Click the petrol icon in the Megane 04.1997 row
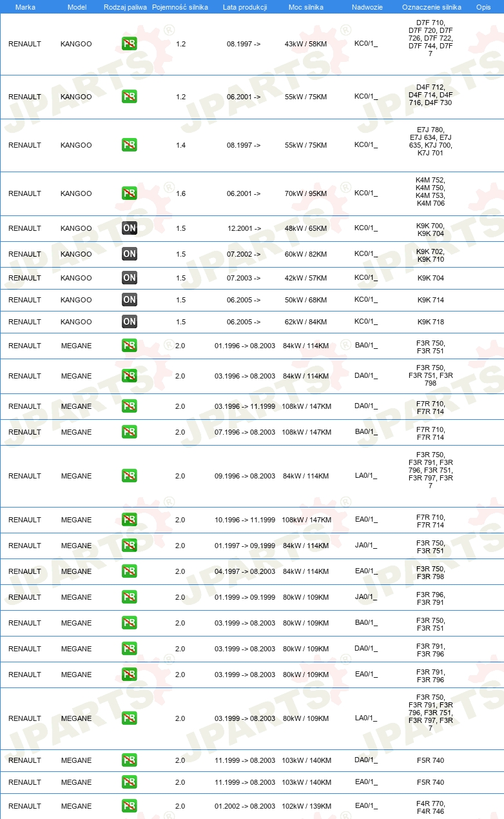This screenshot has height=819, width=504. [x=130, y=571]
